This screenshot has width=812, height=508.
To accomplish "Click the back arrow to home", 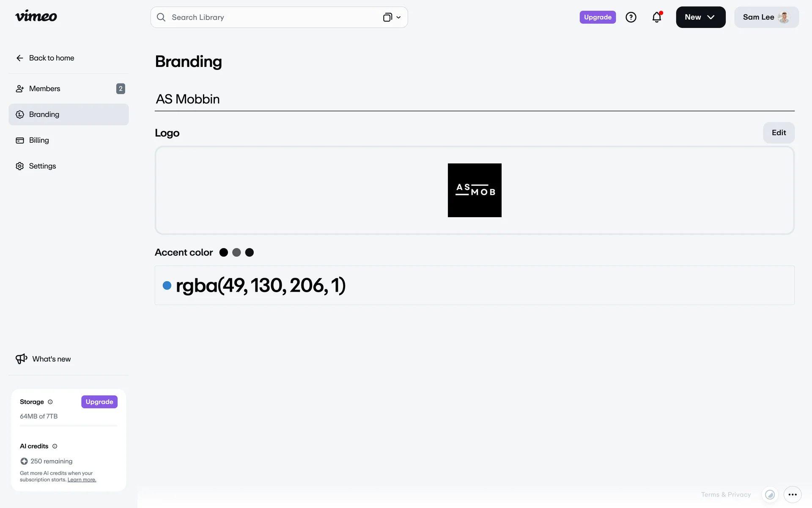I will coord(20,58).
